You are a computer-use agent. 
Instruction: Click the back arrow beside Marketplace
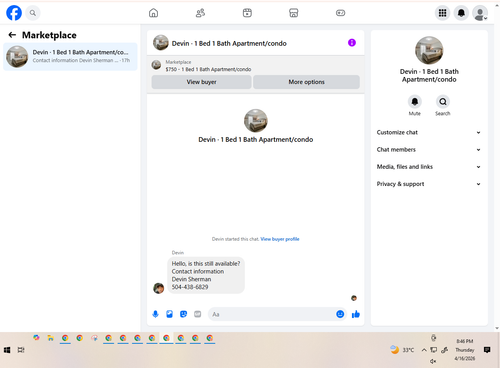[x=12, y=35]
